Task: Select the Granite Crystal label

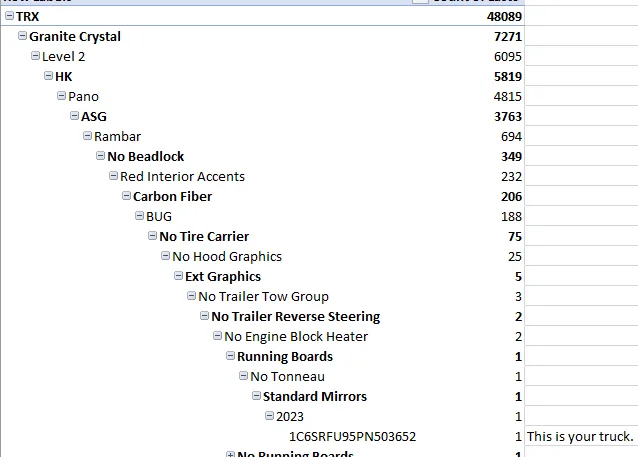Action: pos(75,37)
